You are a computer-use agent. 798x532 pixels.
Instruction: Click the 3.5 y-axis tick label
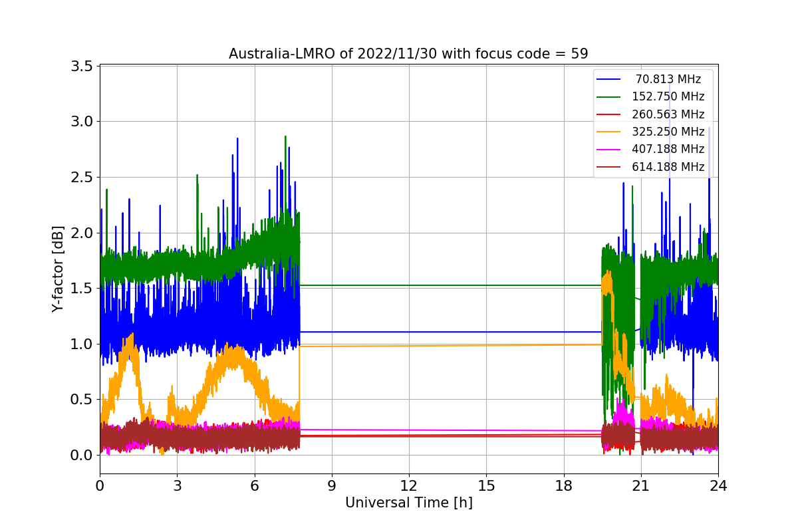tap(80, 66)
